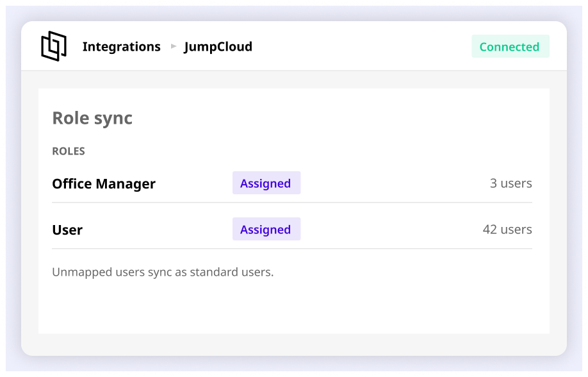Click Assigned badge for User role
The height and width of the screenshot is (377, 588).
pyautogui.click(x=266, y=229)
